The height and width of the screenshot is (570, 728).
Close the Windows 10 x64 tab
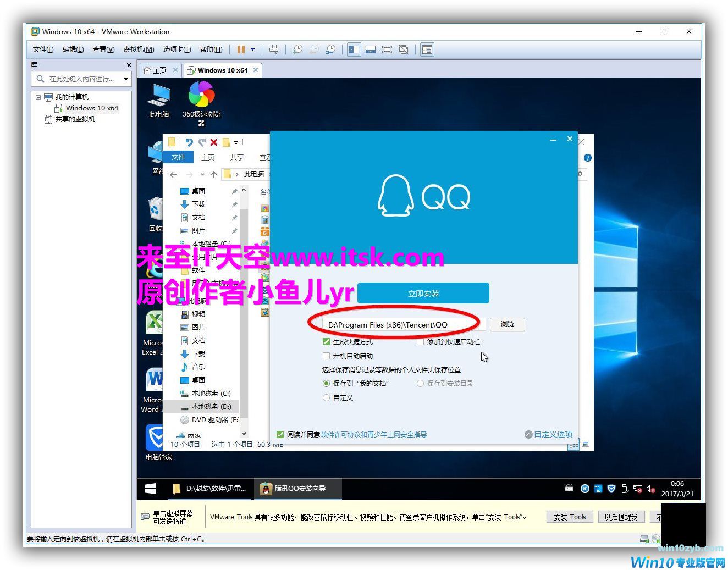point(256,70)
